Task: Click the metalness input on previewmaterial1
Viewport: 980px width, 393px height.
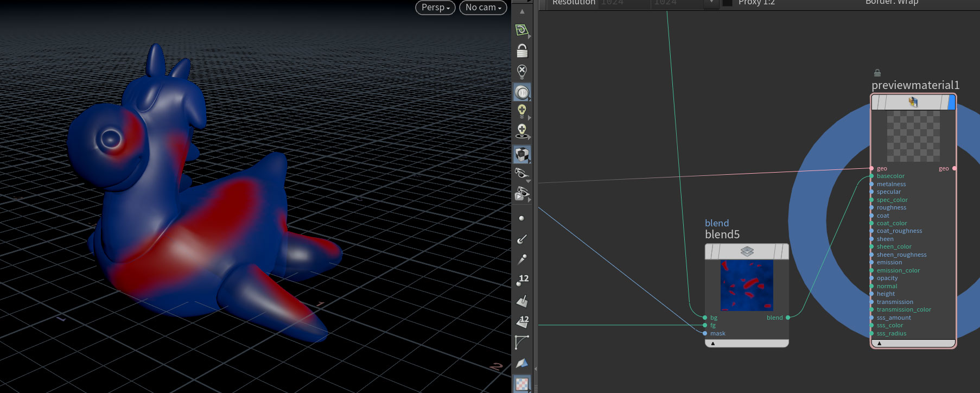Action: [x=871, y=184]
